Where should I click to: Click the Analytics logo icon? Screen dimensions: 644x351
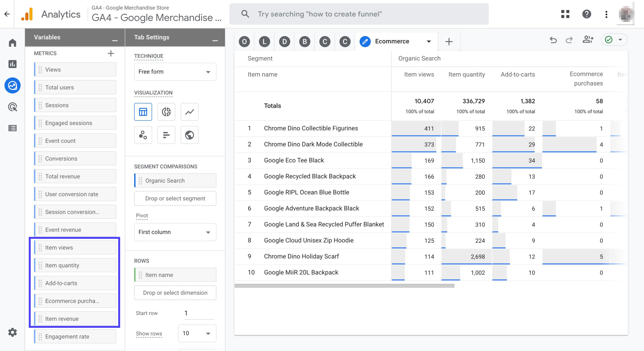[x=27, y=14]
